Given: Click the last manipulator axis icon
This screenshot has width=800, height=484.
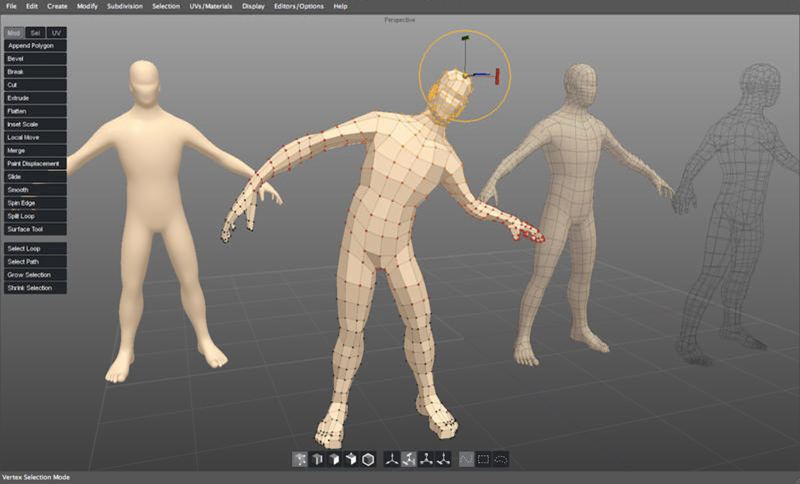Looking at the screenshot, I should [444, 459].
